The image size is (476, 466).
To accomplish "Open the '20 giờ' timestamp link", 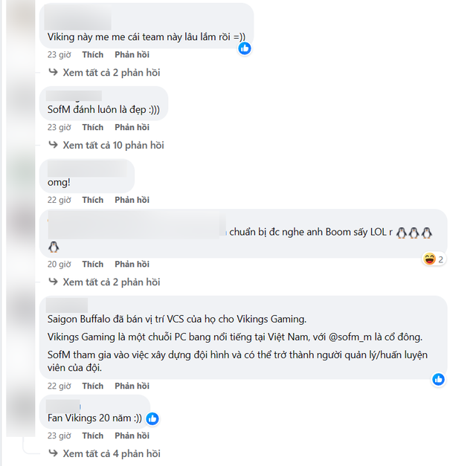I will tap(59, 265).
